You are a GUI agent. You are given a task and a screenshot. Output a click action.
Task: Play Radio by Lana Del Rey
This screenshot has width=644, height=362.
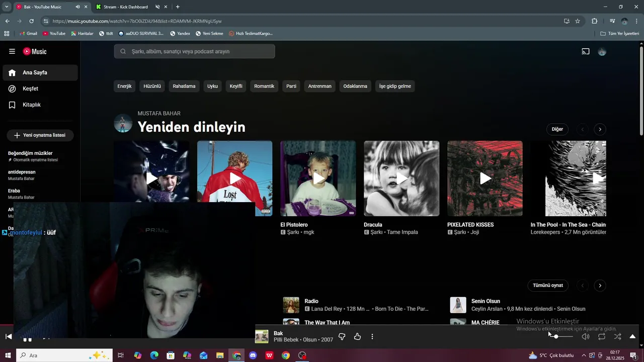point(291,305)
